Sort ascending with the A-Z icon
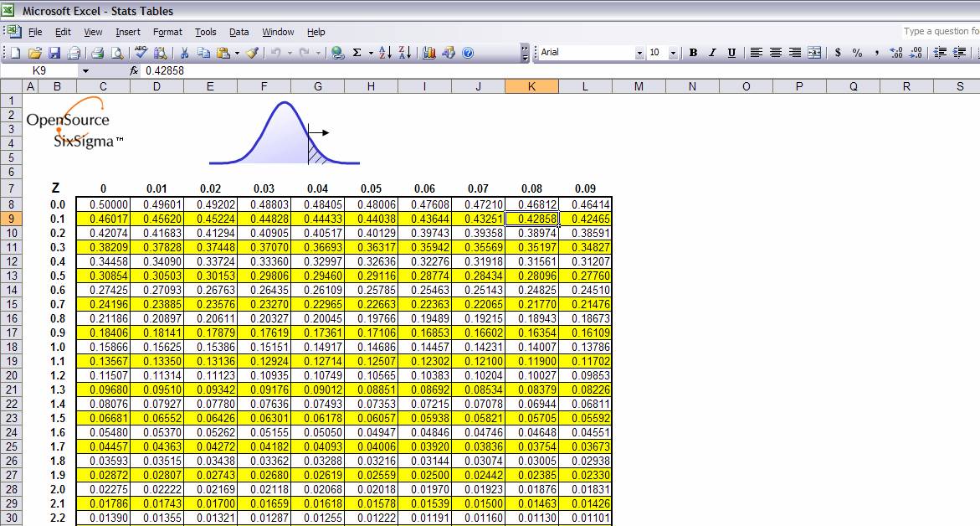Viewport: 980px width, 526px height. pos(385,53)
